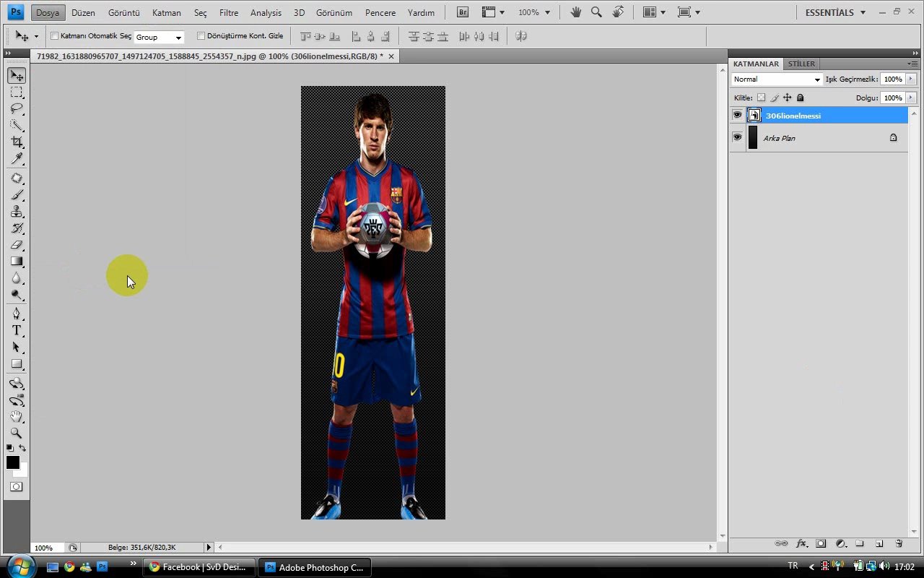Delete the selected layer via trash icon

899,543
